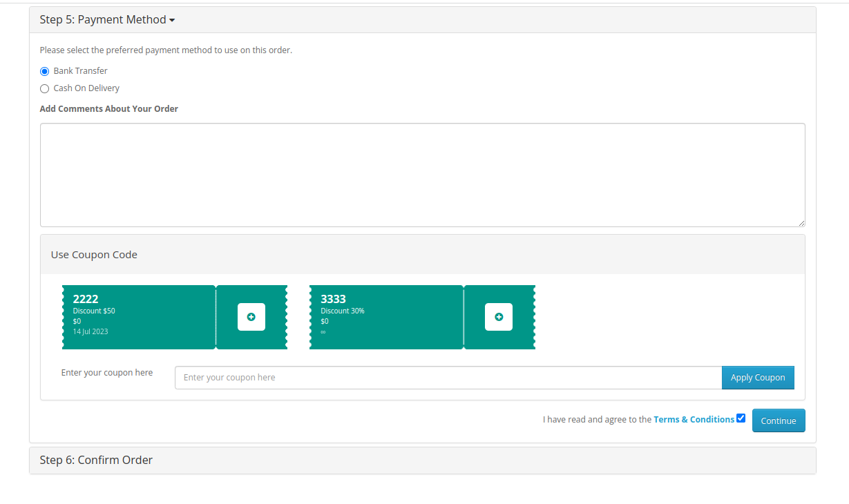The image size is (849, 504).
Task: Click the Enter your coupon here label
Action: [107, 373]
